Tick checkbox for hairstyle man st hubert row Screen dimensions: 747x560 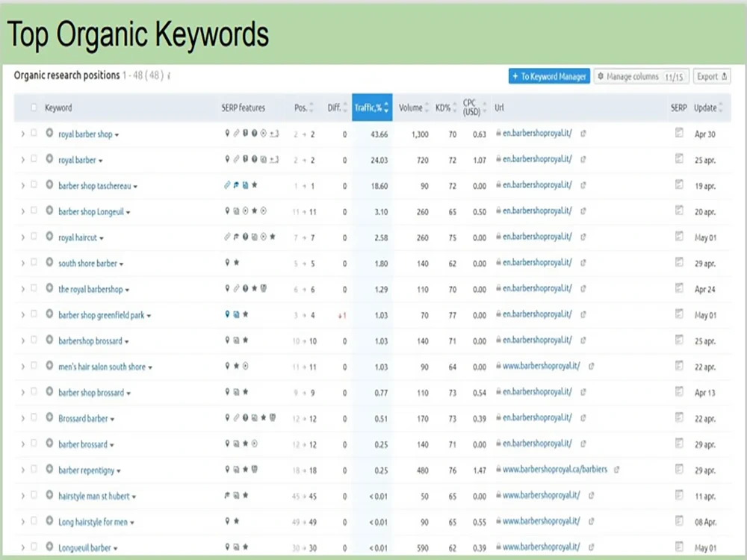click(x=34, y=495)
